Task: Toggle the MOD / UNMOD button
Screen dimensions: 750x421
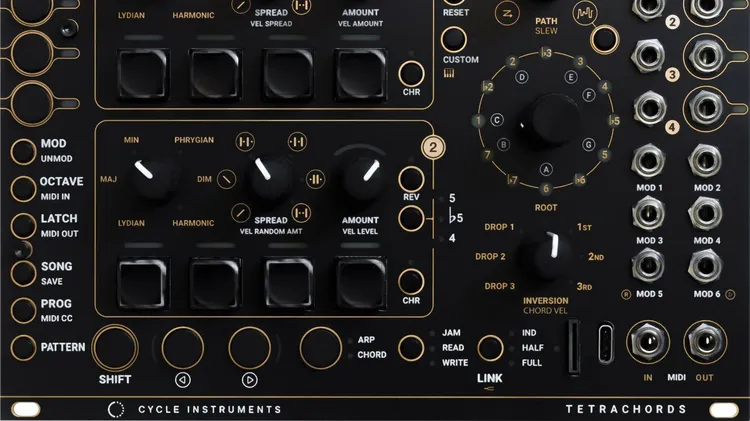Action: (23, 151)
